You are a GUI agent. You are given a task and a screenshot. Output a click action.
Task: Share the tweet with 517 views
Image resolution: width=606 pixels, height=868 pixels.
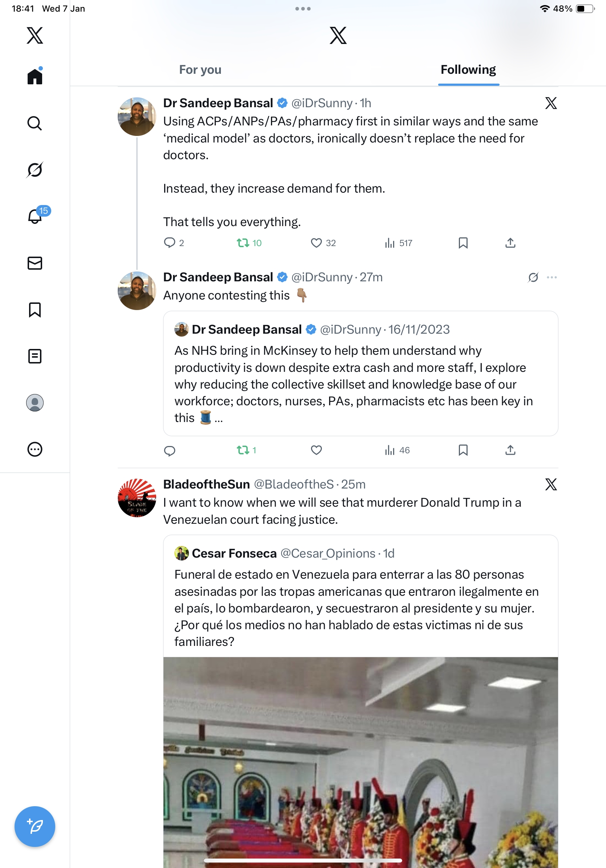(510, 243)
